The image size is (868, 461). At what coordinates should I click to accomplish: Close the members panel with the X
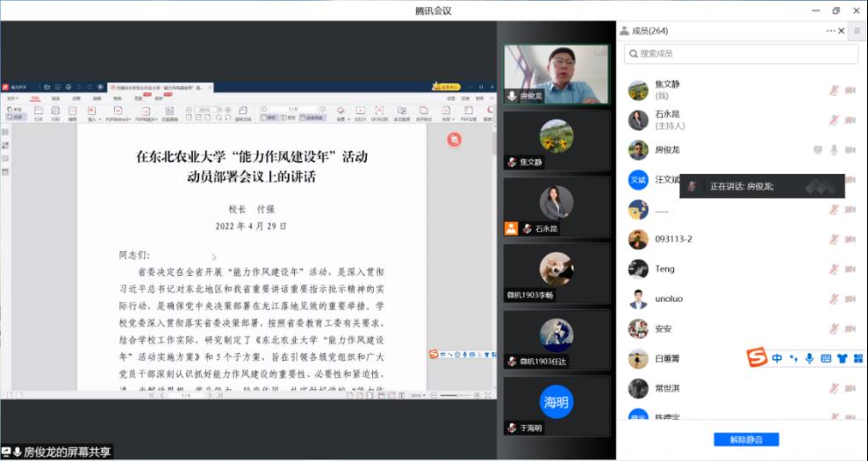[x=842, y=31]
